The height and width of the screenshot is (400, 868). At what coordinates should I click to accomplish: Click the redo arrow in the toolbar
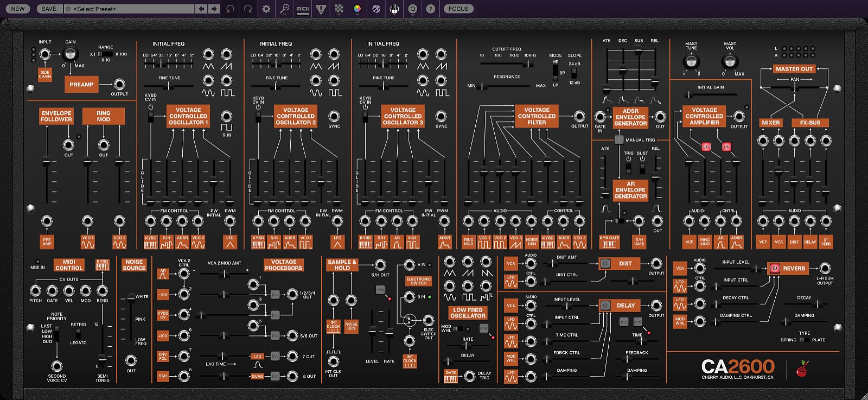pos(248,9)
